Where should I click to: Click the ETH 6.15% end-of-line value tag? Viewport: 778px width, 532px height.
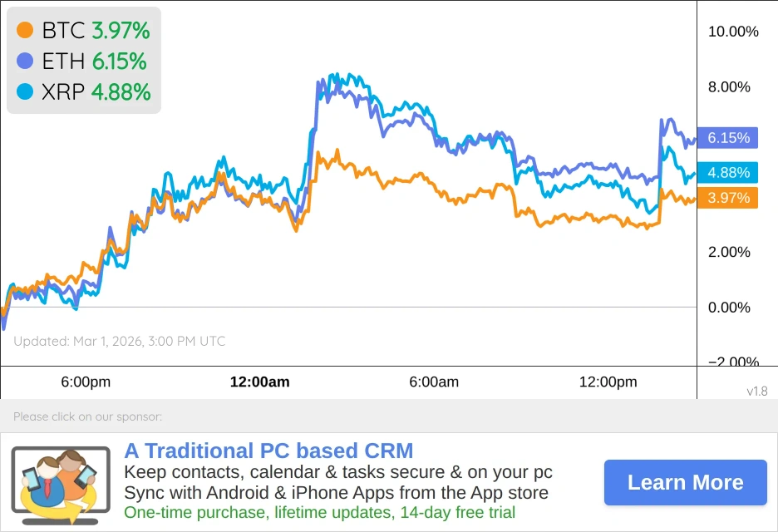[x=728, y=138]
